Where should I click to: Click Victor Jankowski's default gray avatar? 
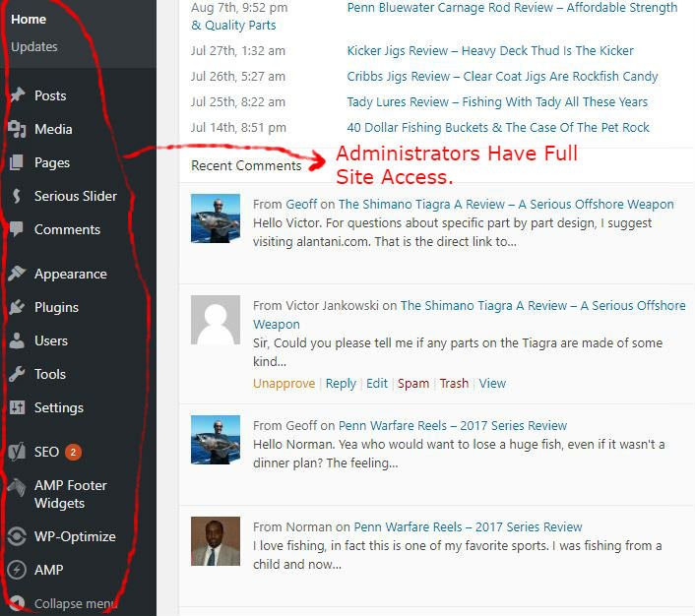[216, 320]
